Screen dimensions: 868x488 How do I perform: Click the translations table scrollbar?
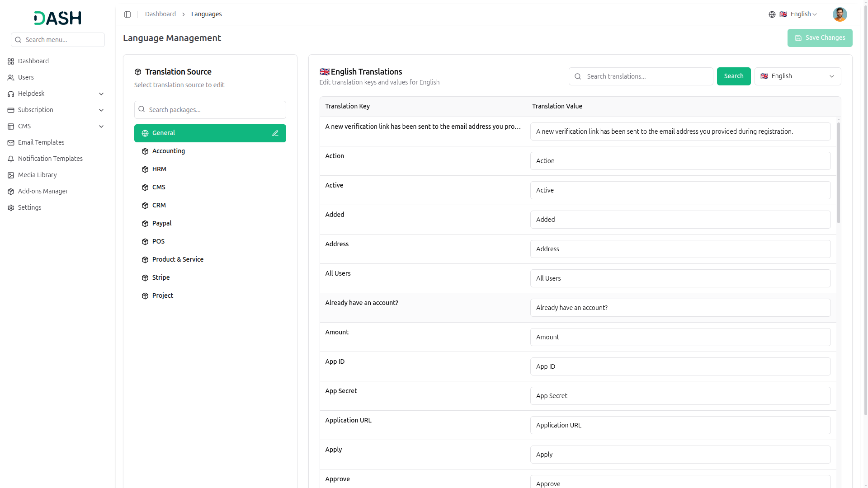pos(839,172)
